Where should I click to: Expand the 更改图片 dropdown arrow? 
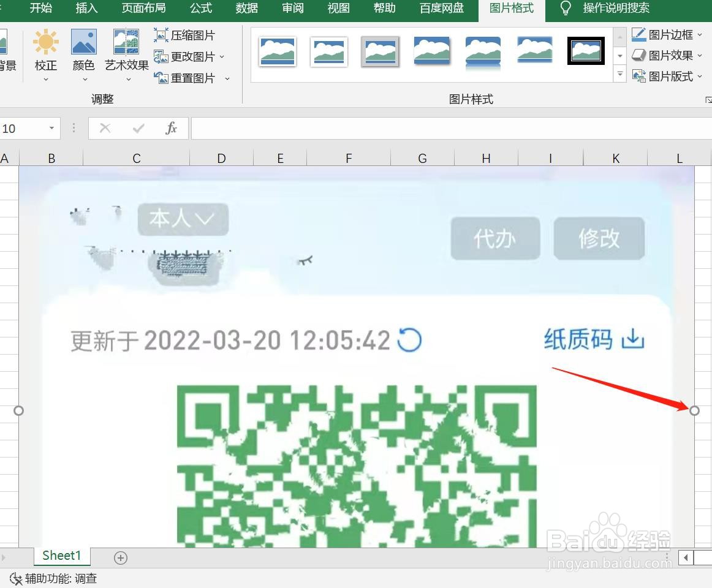point(222,57)
